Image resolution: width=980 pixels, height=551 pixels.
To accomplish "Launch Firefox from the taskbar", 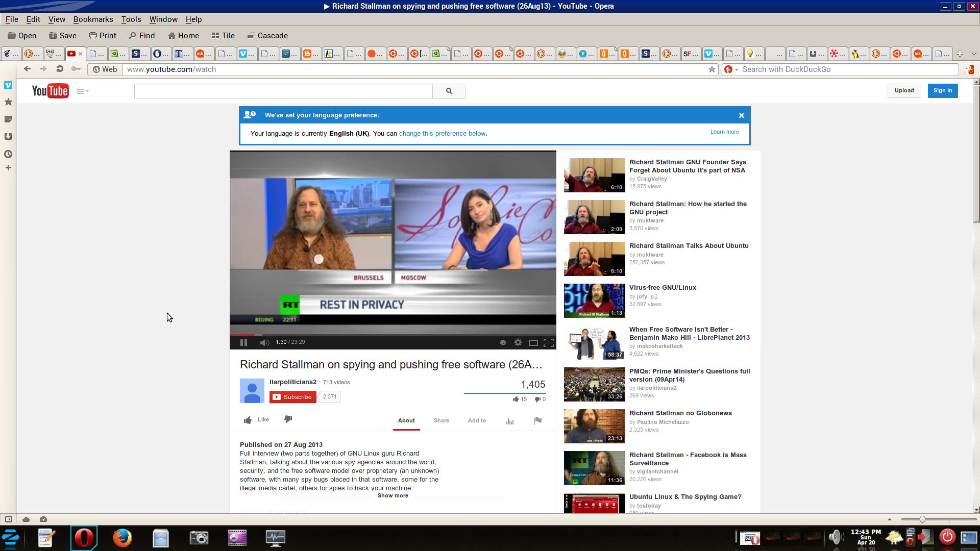I will point(122,538).
